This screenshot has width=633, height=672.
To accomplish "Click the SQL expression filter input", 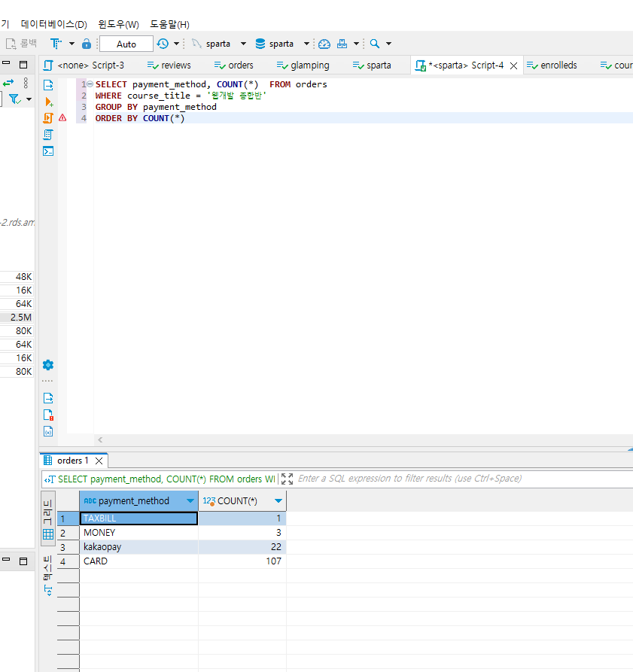I will 464,479.
